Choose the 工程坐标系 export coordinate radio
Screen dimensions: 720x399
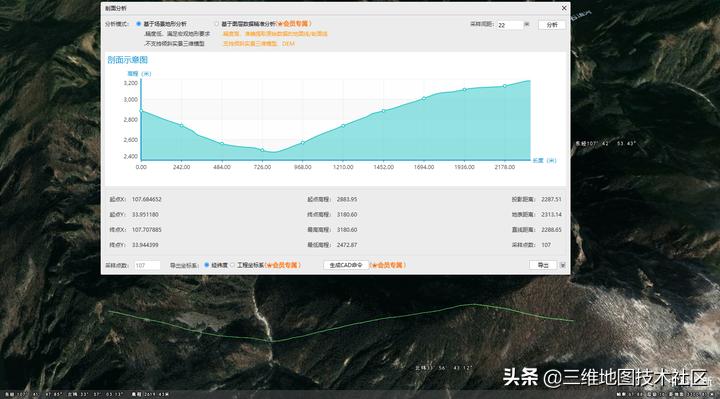pyautogui.click(x=232, y=265)
